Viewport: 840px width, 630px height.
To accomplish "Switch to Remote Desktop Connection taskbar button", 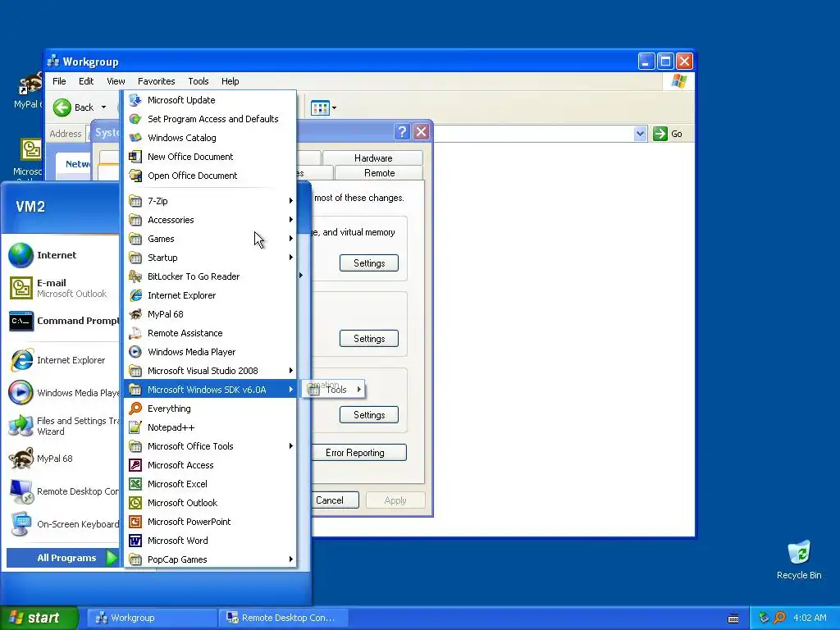I will [x=284, y=618].
